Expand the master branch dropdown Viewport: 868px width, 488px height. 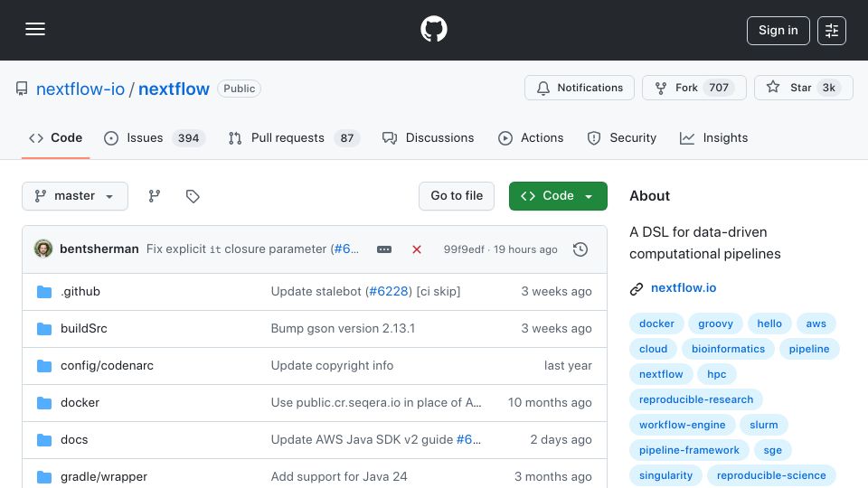[75, 196]
